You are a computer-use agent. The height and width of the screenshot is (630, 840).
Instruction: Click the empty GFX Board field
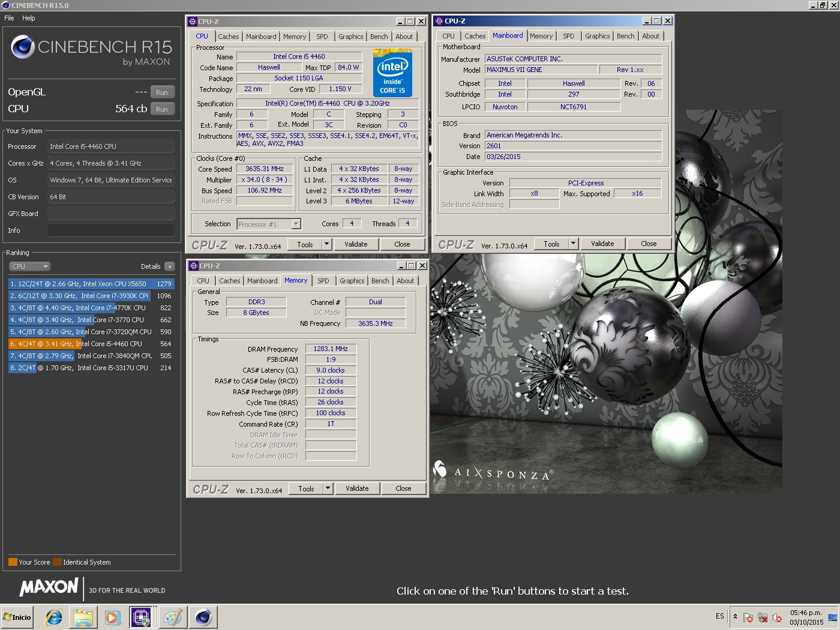(111, 214)
